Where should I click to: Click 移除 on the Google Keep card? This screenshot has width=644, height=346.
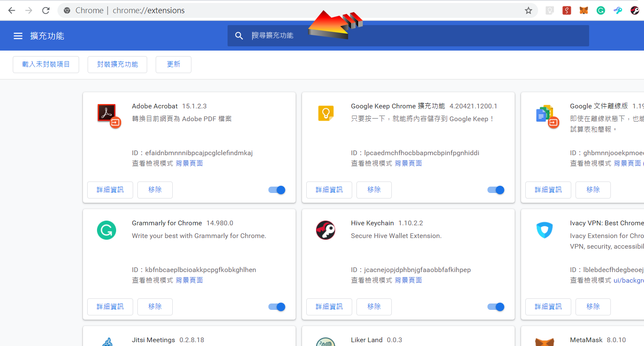pos(374,190)
